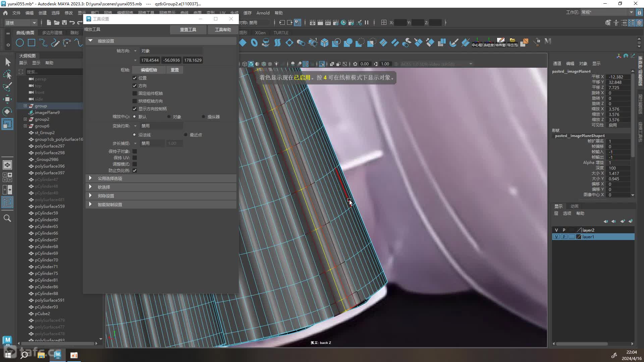
Task: Click the 中心枢轴 center pivot shelf icon
Action: (477, 43)
